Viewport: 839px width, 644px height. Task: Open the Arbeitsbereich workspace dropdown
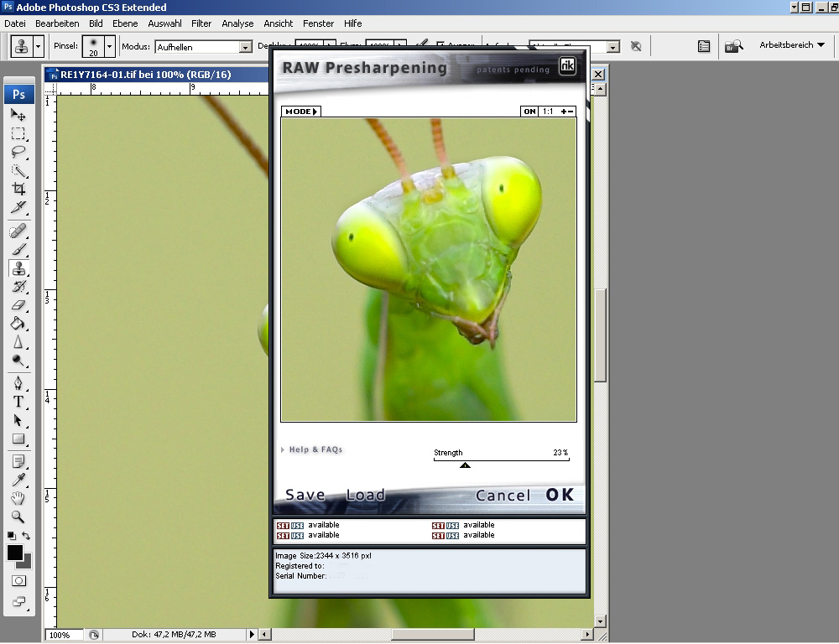[792, 45]
